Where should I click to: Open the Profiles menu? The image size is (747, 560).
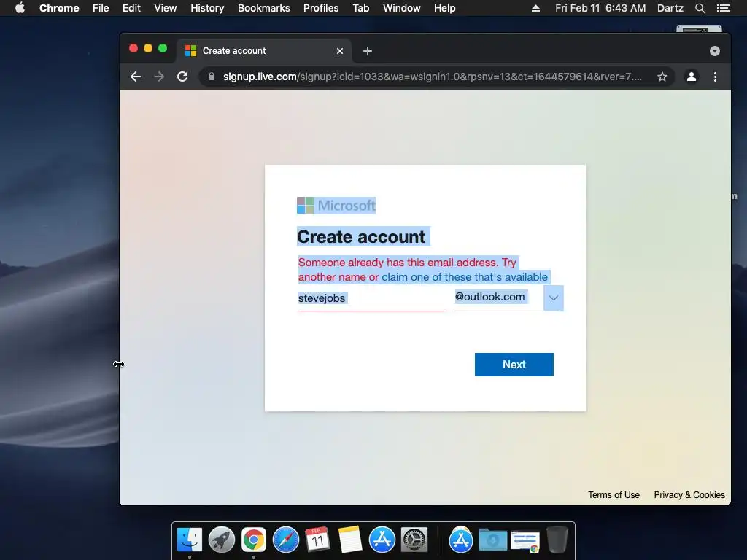coord(321,8)
